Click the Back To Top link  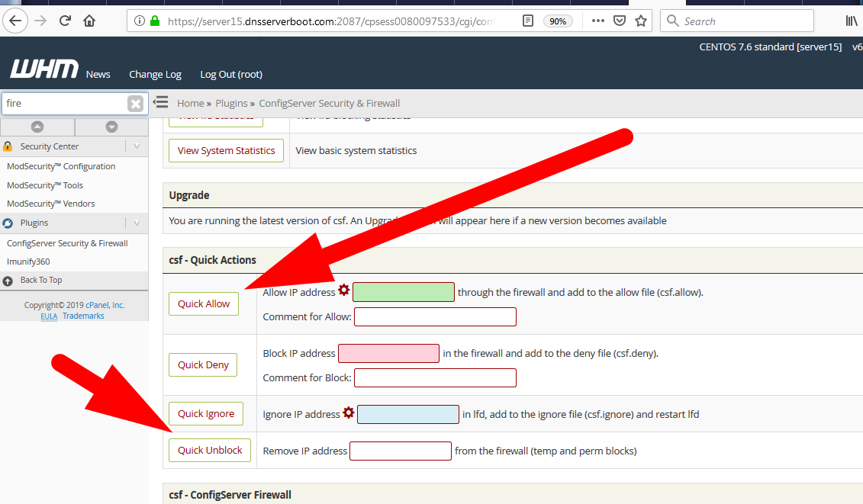41,280
